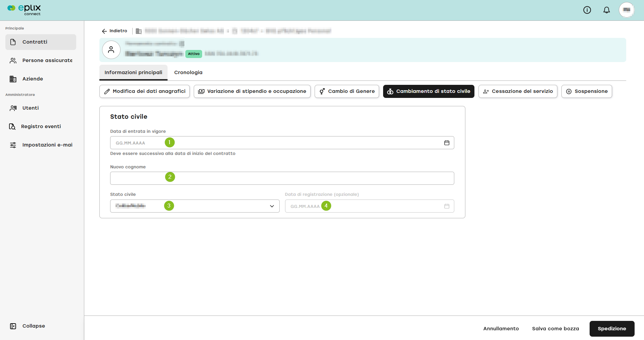Viewport: 644px width, 340px height.
Task: Open calendar for Data di entrata in vigore
Action: (x=447, y=143)
